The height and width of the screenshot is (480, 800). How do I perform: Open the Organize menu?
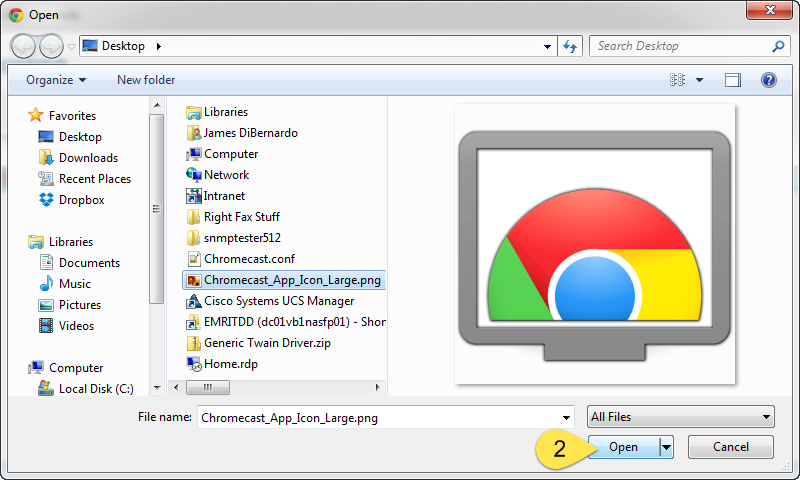pos(56,80)
